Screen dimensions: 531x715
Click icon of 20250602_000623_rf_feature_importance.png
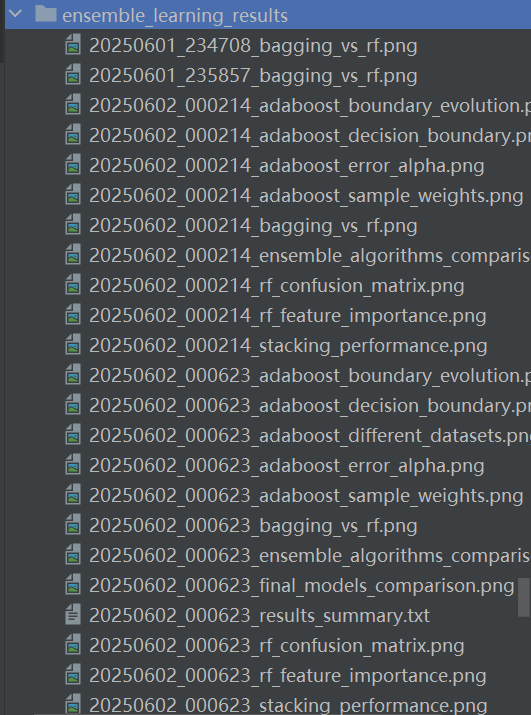[x=73, y=675]
